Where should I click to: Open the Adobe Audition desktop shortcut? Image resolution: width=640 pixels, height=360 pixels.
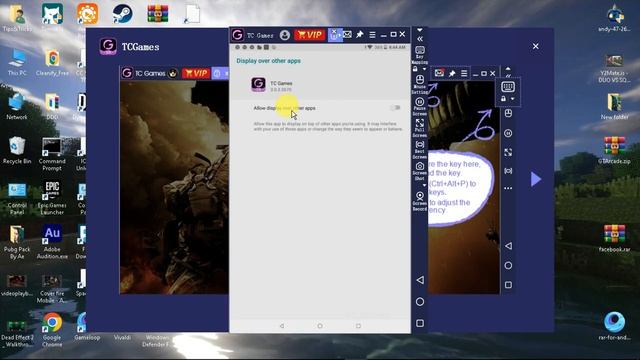(52, 242)
